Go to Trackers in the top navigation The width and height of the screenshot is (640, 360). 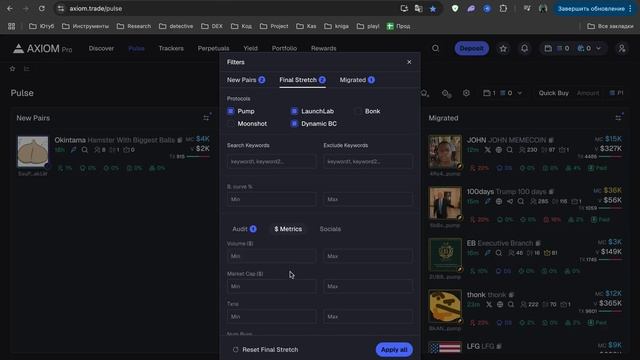click(171, 48)
